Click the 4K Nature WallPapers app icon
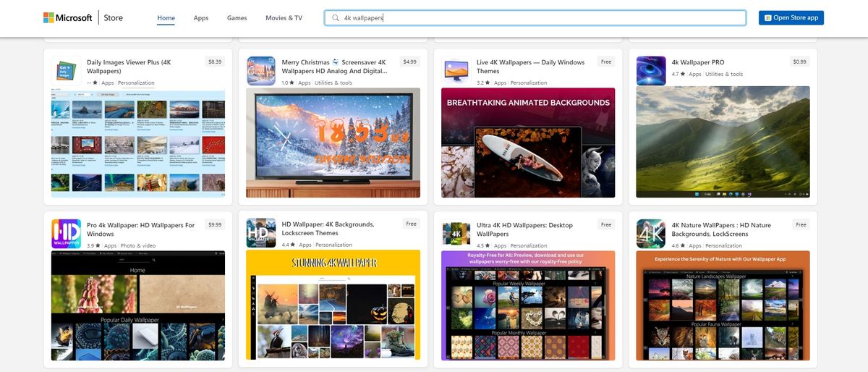868x372 pixels. click(x=651, y=234)
